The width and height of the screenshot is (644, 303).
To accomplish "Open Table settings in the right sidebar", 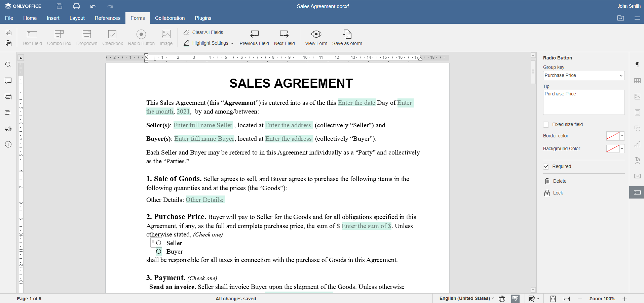I will click(637, 81).
